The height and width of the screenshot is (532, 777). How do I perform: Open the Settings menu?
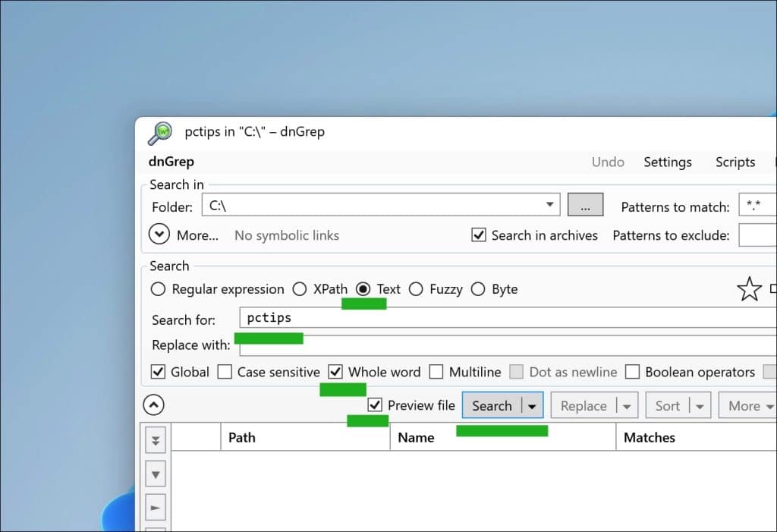(668, 162)
